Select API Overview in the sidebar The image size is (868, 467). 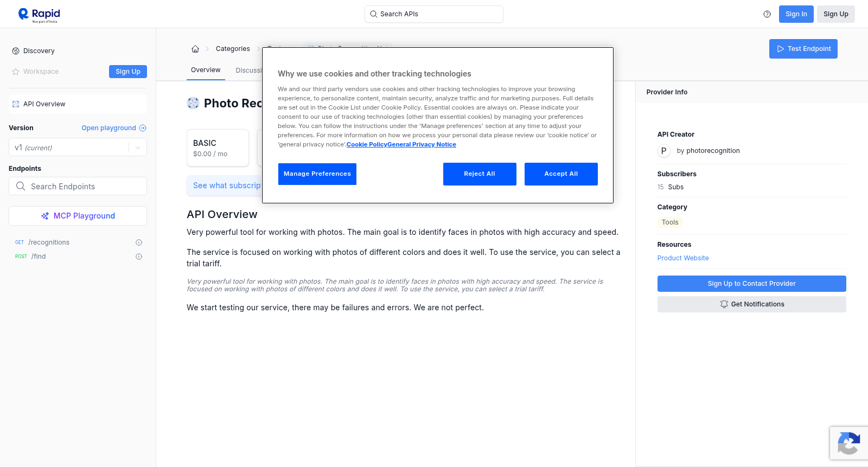[78, 104]
